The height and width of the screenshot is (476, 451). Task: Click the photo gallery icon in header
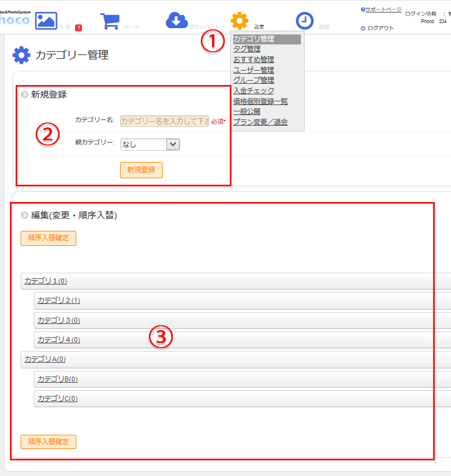point(46,20)
